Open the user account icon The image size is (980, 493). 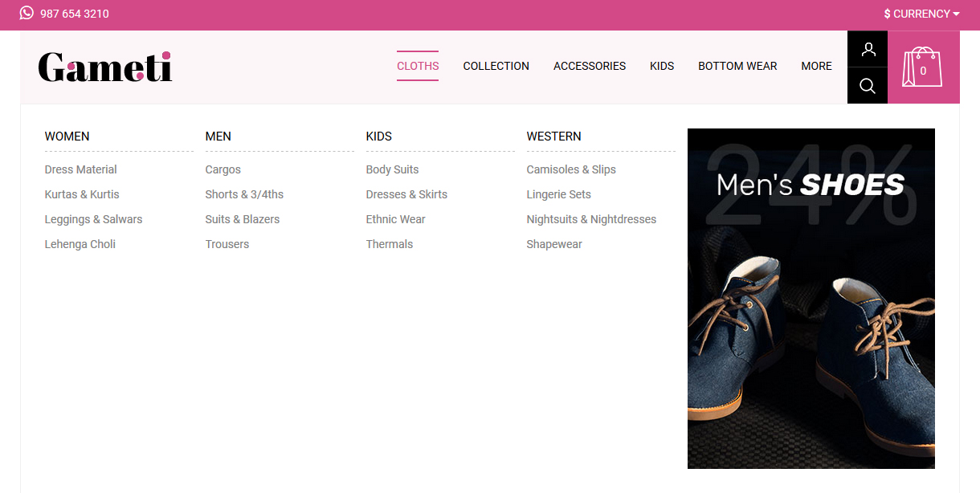(868, 49)
